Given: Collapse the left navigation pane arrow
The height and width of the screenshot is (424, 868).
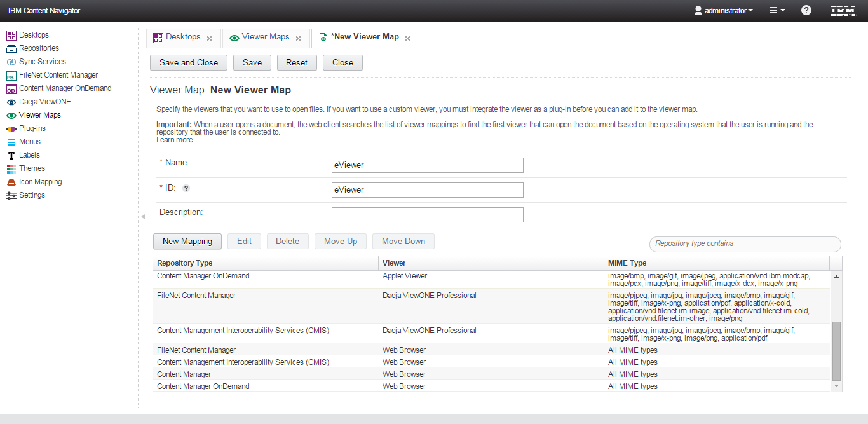Looking at the screenshot, I should (142, 217).
